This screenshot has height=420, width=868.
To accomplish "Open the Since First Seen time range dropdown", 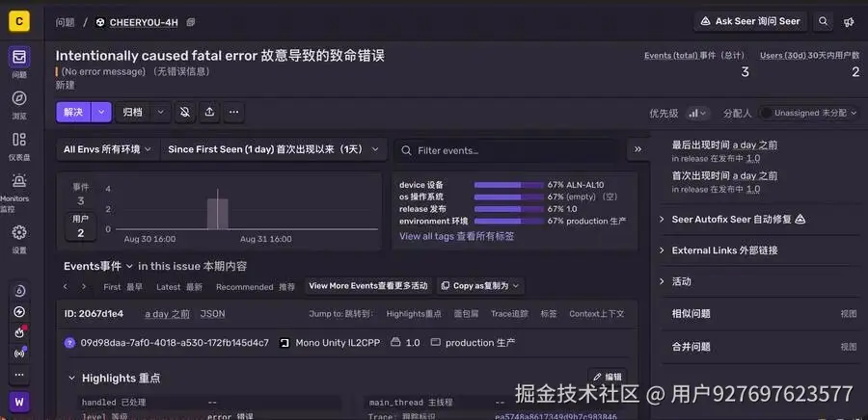I will point(274,149).
